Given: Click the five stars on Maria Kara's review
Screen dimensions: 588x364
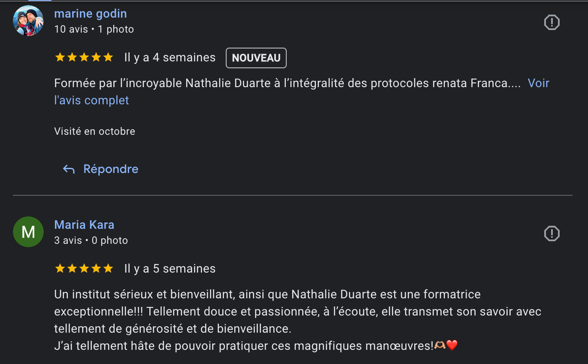Looking at the screenshot, I should pyautogui.click(x=84, y=269).
